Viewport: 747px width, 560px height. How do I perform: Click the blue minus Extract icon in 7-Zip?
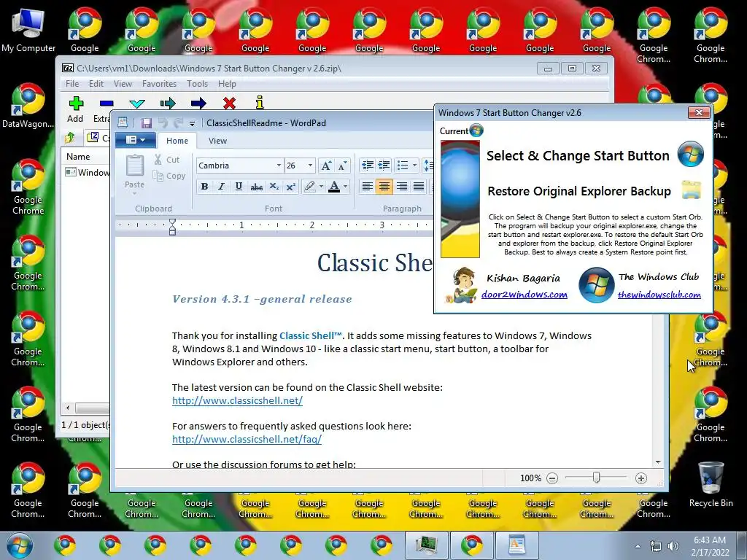pos(107,103)
